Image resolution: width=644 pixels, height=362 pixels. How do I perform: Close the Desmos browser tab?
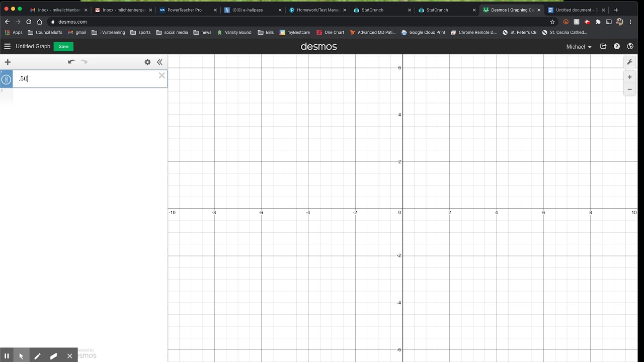coord(539,10)
